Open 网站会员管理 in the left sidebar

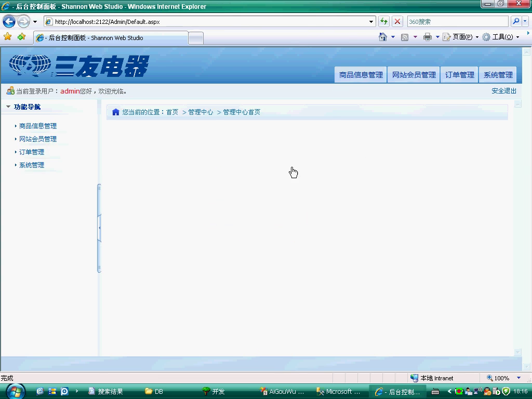pyautogui.click(x=38, y=139)
